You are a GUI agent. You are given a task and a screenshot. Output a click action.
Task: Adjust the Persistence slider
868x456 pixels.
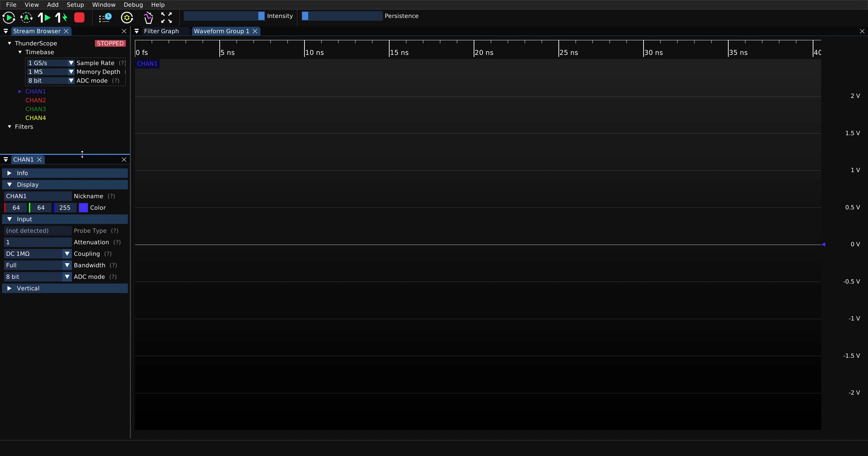pos(342,16)
